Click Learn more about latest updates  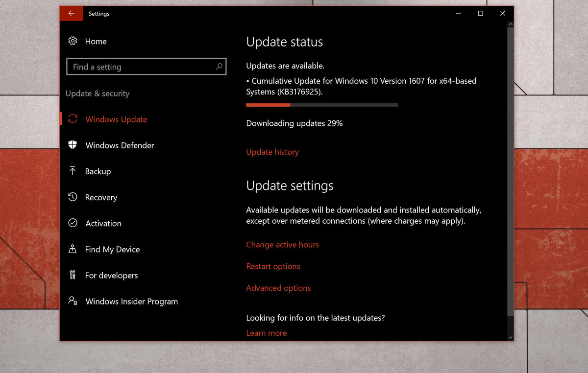tap(267, 333)
